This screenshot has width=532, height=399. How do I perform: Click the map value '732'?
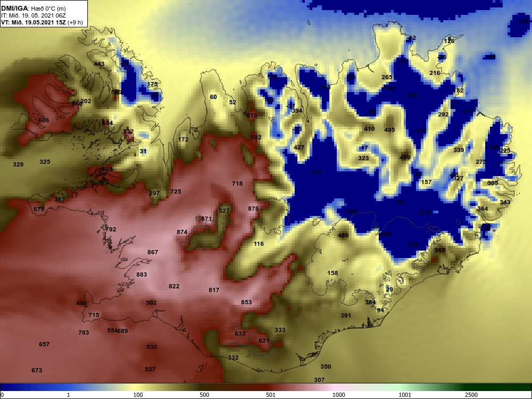[129, 131]
